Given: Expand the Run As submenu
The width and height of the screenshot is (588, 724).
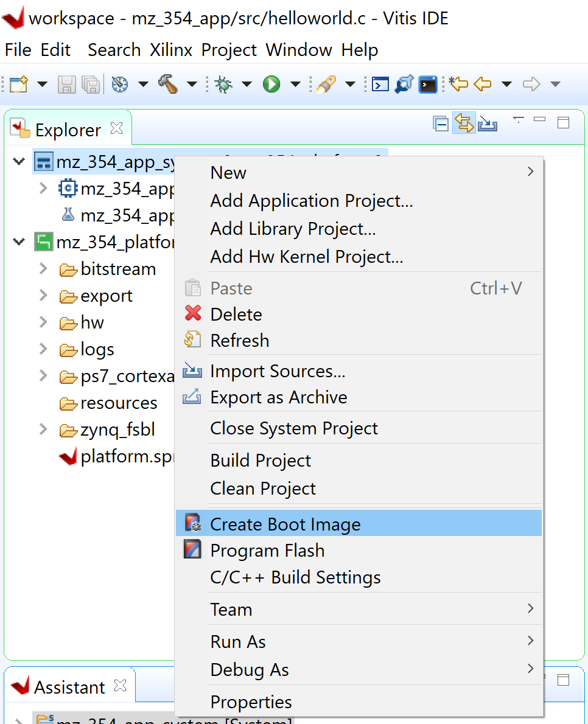Looking at the screenshot, I should point(237,641).
